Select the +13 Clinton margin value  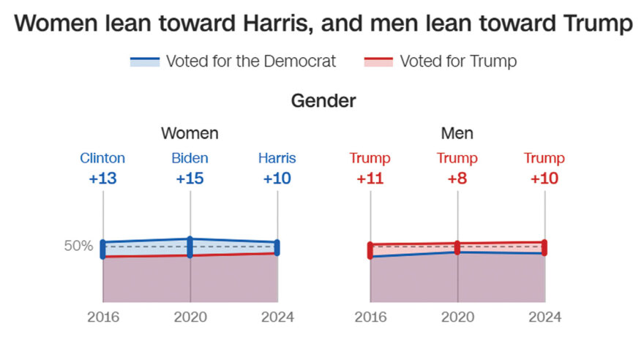pyautogui.click(x=102, y=178)
